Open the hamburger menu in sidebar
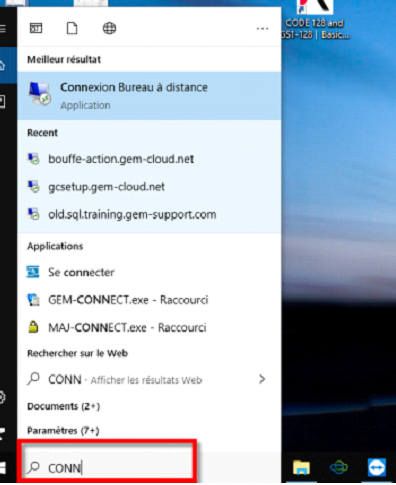Image resolution: width=396 pixels, height=485 pixels. click(3, 29)
